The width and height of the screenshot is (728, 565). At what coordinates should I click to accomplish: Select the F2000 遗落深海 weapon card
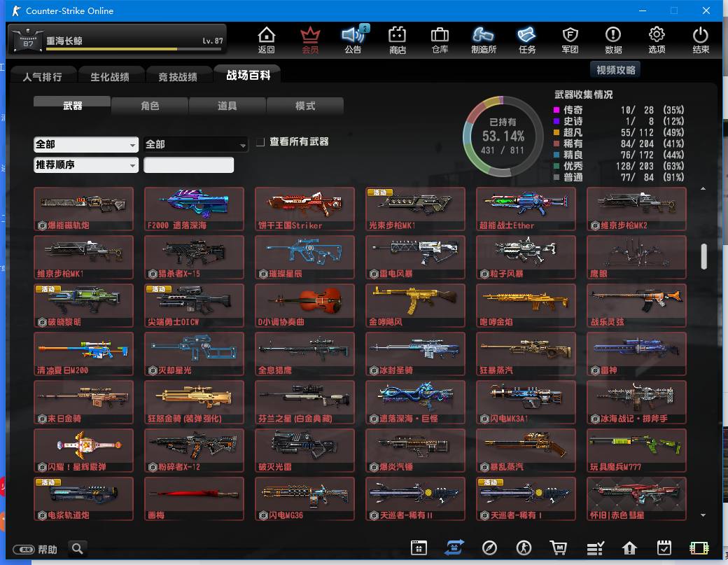[x=194, y=209]
